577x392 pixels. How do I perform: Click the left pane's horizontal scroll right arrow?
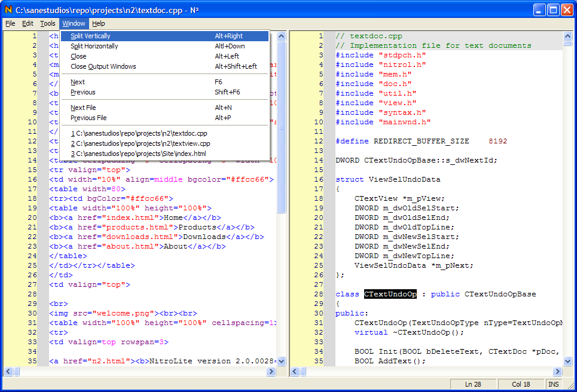(272, 372)
